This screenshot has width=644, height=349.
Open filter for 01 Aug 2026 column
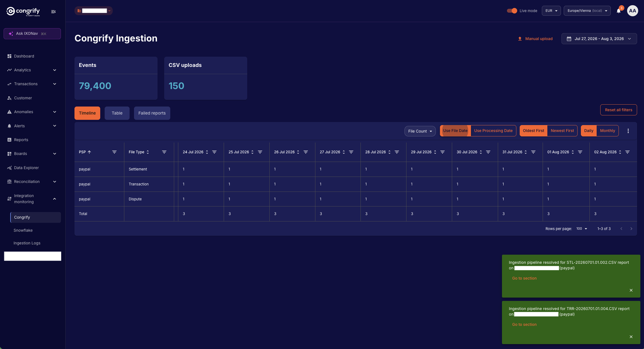(580, 152)
